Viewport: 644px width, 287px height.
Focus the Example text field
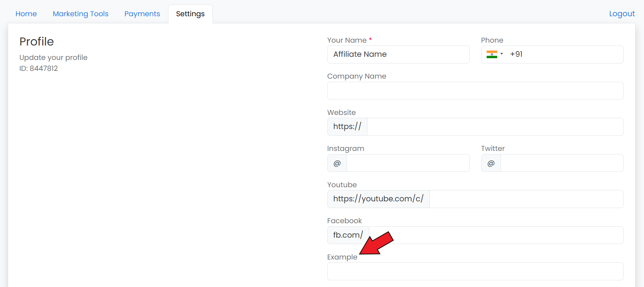[475, 271]
